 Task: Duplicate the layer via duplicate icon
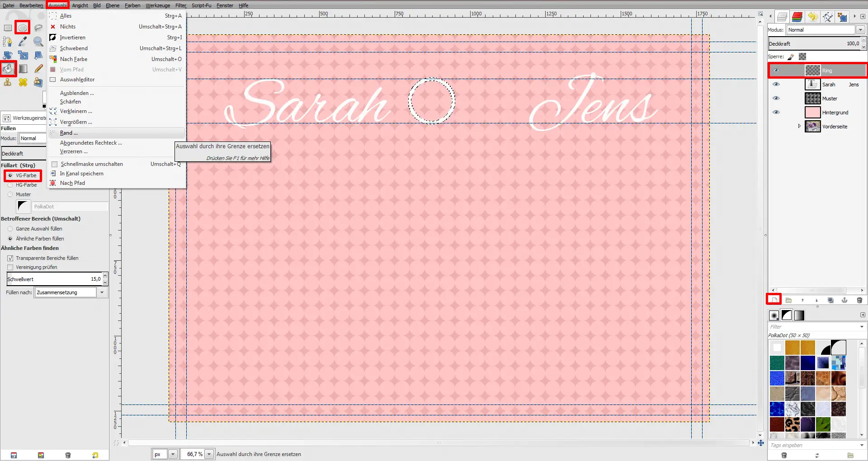pos(830,300)
